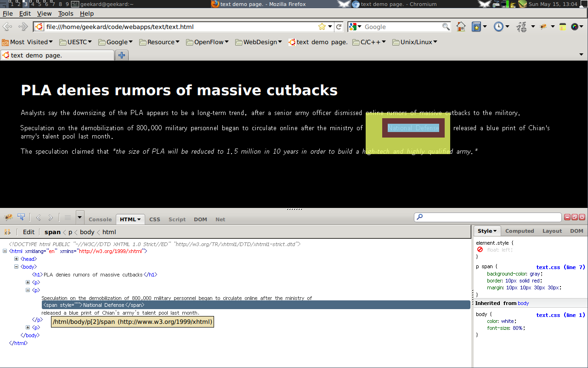The height and width of the screenshot is (368, 588).
Task: Click the break on mutate icon beside Edit
Action: (7, 232)
